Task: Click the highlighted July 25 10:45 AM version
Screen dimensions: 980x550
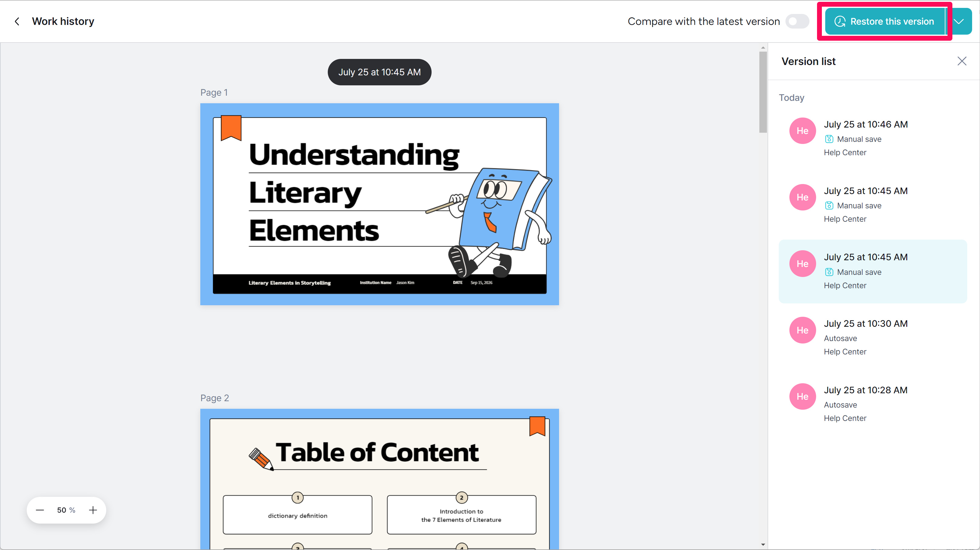Action: (x=873, y=272)
